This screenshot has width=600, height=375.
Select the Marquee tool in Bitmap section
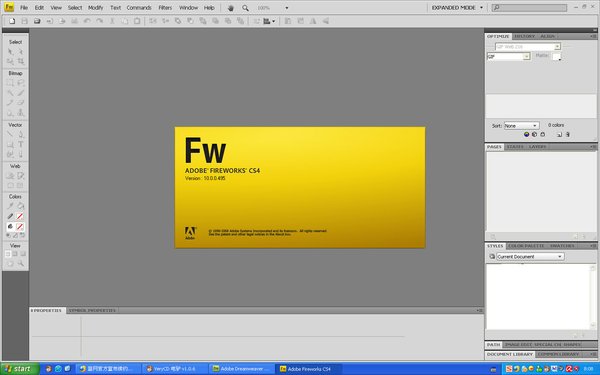point(10,83)
